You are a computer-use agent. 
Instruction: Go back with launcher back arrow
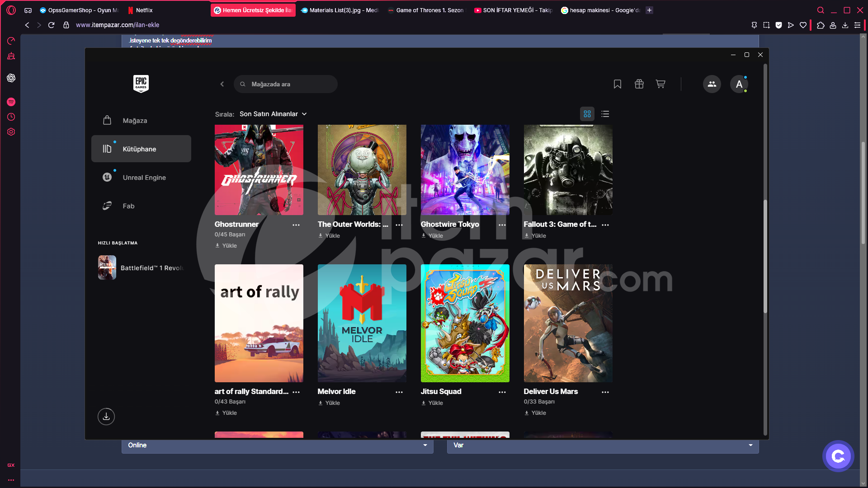[x=222, y=84]
